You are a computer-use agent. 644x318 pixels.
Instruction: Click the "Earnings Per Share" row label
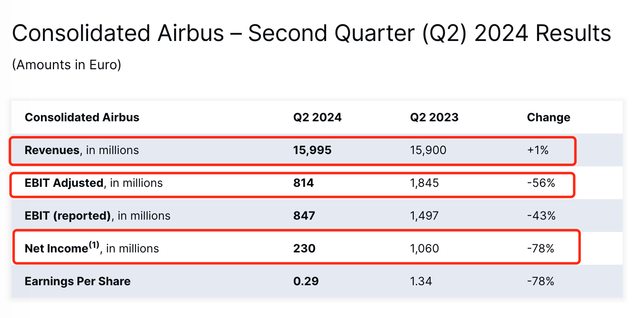coord(77,282)
